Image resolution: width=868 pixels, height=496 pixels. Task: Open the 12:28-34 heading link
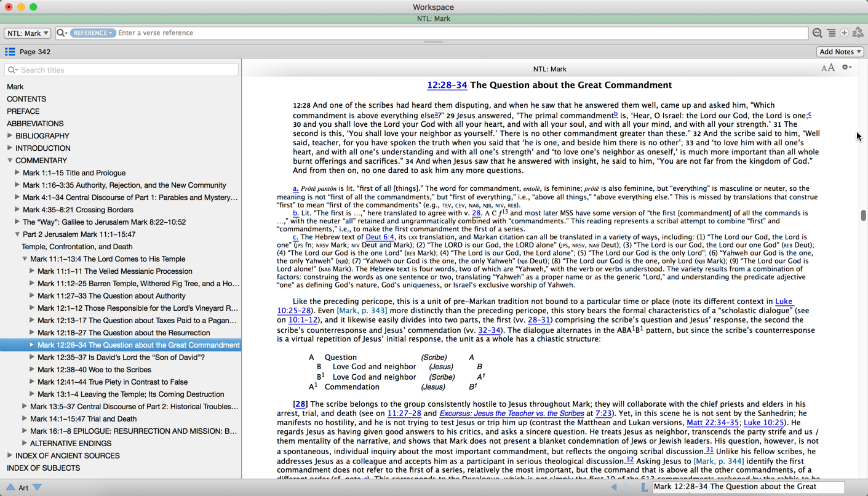[x=447, y=85]
